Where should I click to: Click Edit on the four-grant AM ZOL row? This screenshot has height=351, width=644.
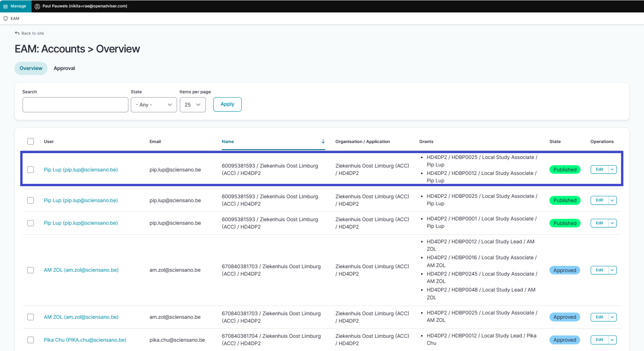[x=599, y=270]
